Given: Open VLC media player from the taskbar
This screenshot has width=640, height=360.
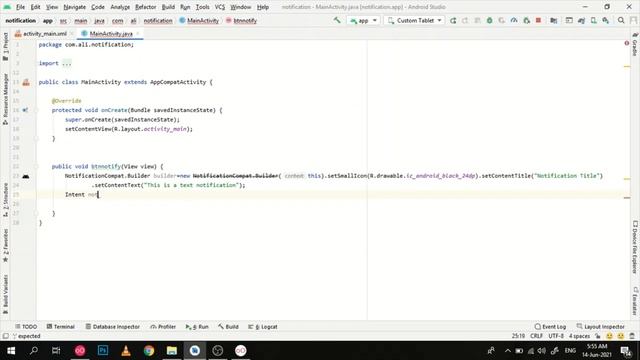Looking at the screenshot, I should [x=126, y=350].
